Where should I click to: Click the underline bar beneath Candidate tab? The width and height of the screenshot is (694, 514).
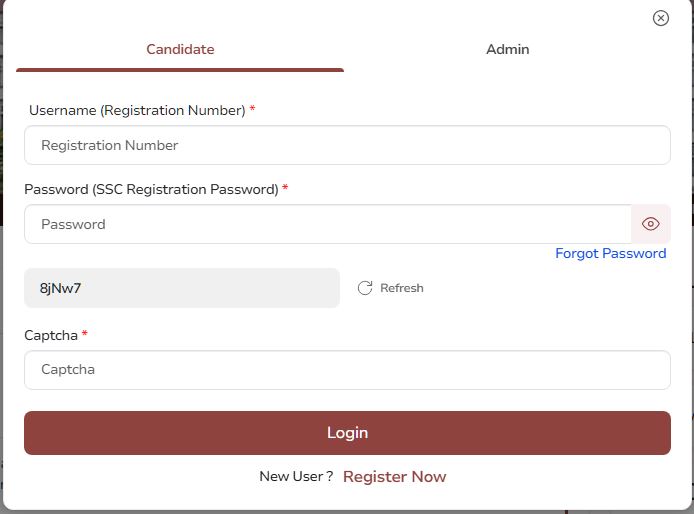pos(180,70)
